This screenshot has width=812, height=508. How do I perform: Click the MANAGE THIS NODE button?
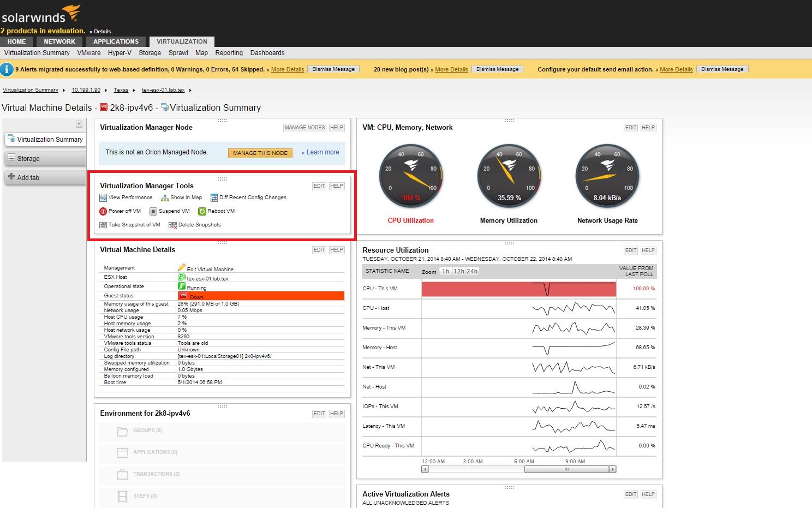click(x=260, y=153)
